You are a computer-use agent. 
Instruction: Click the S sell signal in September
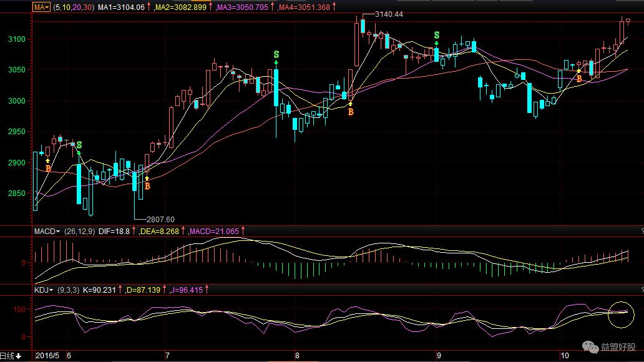pos(436,35)
